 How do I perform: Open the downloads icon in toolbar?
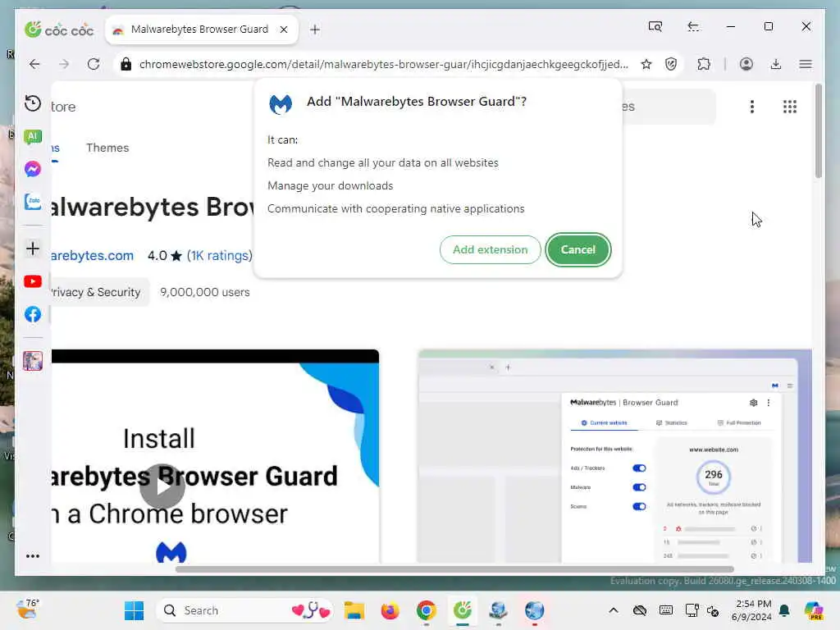pos(775,64)
